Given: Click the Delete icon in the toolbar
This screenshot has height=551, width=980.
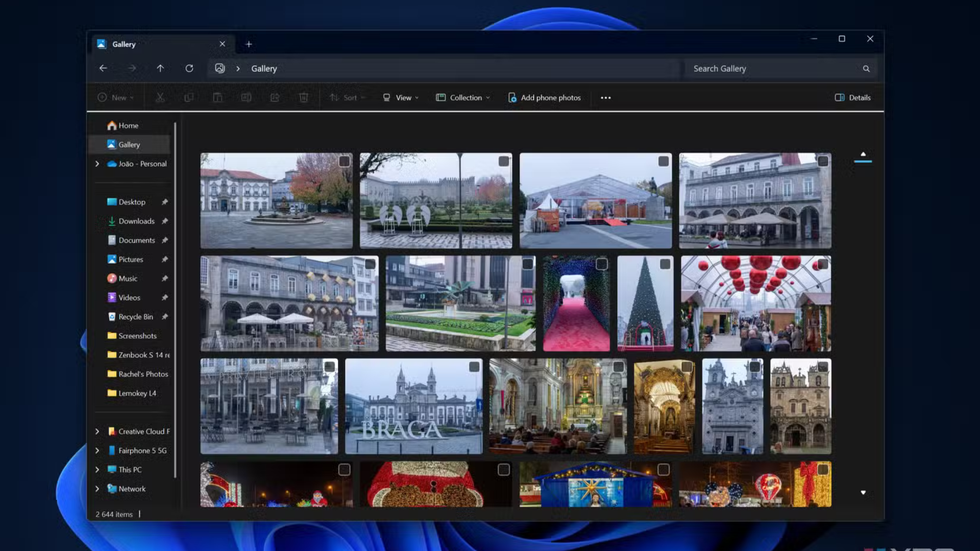Looking at the screenshot, I should tap(304, 97).
